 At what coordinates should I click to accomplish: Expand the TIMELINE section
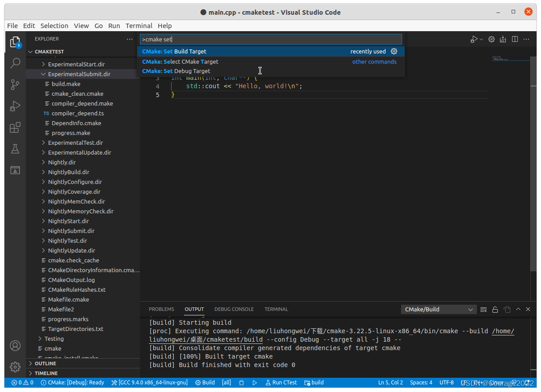click(x=83, y=373)
